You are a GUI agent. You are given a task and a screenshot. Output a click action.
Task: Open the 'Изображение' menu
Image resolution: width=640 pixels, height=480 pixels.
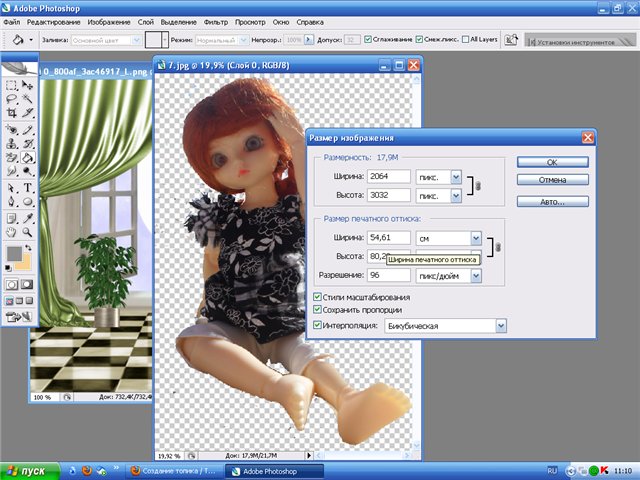pyautogui.click(x=116, y=21)
